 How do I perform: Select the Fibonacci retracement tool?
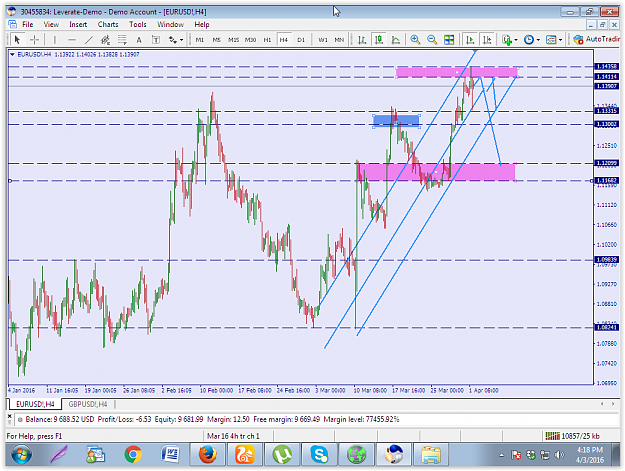122,40
